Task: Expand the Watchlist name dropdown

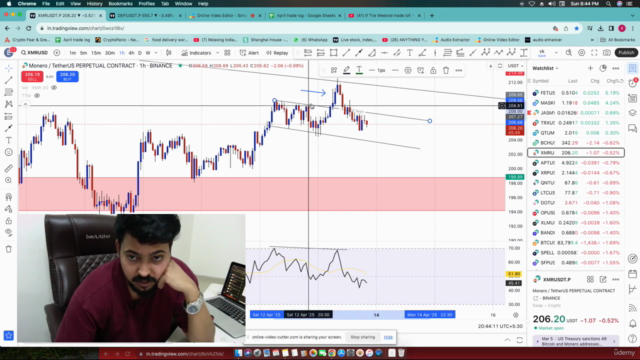Action: tap(545, 68)
